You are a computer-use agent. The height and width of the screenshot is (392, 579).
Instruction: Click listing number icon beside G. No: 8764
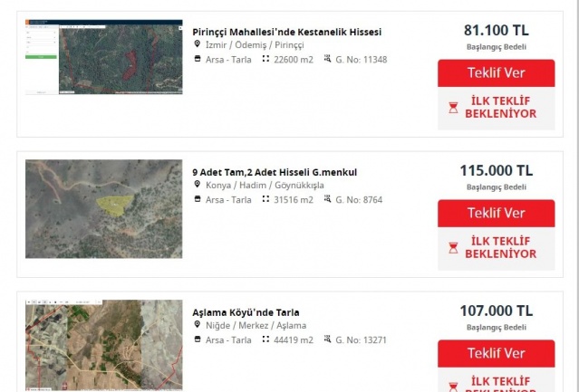click(x=327, y=199)
